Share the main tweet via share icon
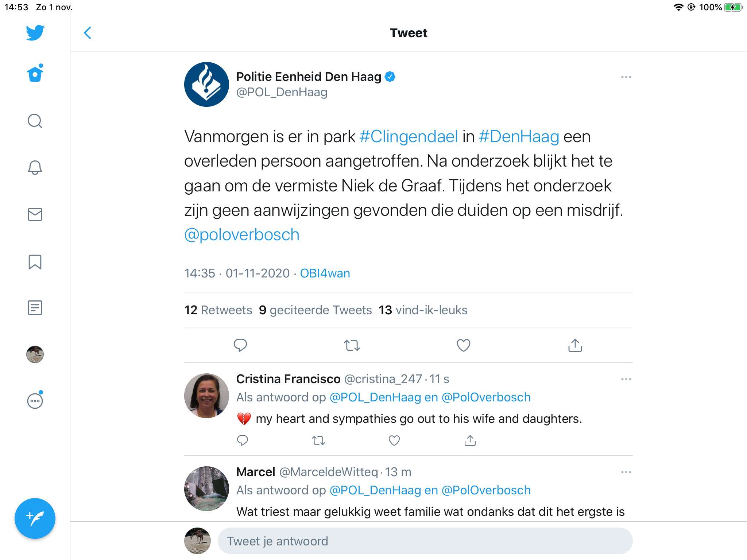 point(575,345)
